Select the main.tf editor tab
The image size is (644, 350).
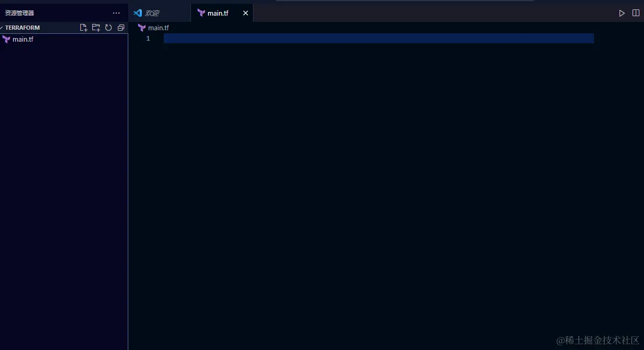click(x=222, y=13)
